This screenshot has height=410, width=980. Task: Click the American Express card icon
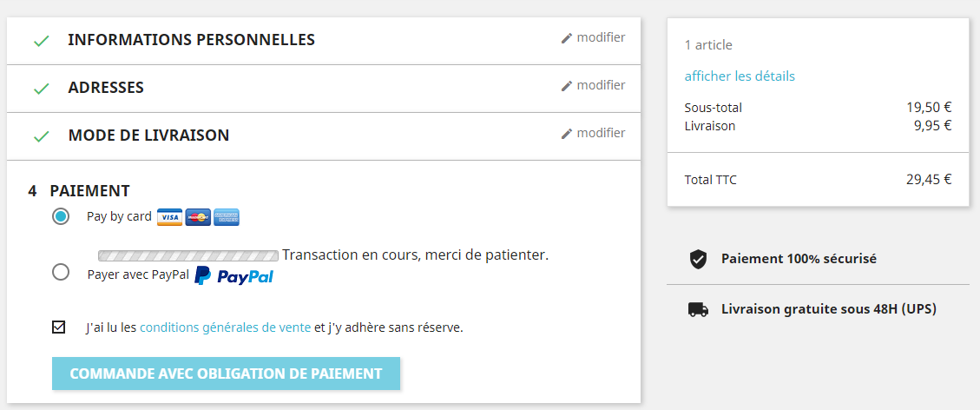[227, 217]
